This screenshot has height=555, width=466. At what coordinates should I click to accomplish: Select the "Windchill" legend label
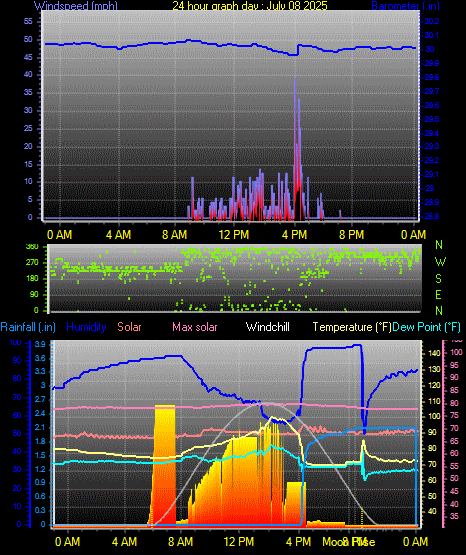(x=267, y=327)
